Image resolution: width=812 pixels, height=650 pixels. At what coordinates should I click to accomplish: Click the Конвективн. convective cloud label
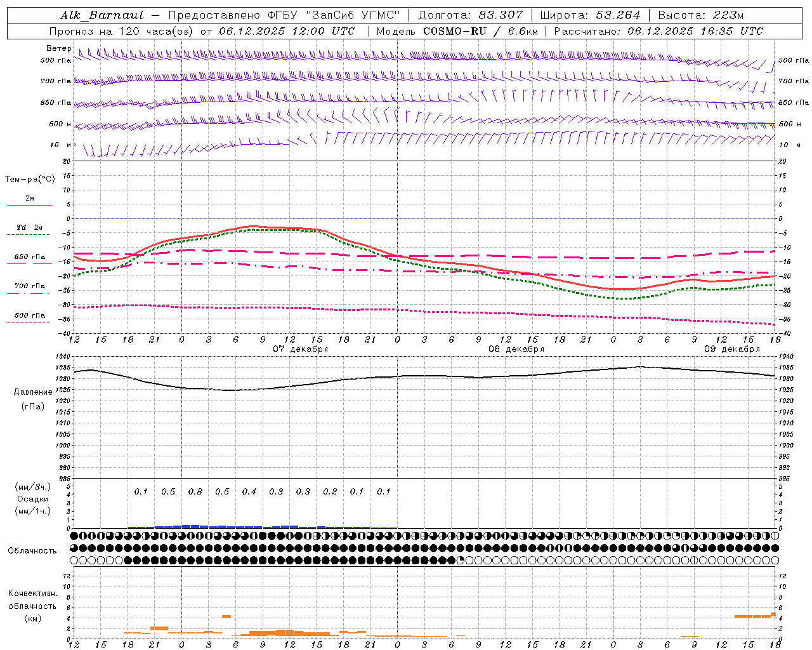(x=32, y=594)
